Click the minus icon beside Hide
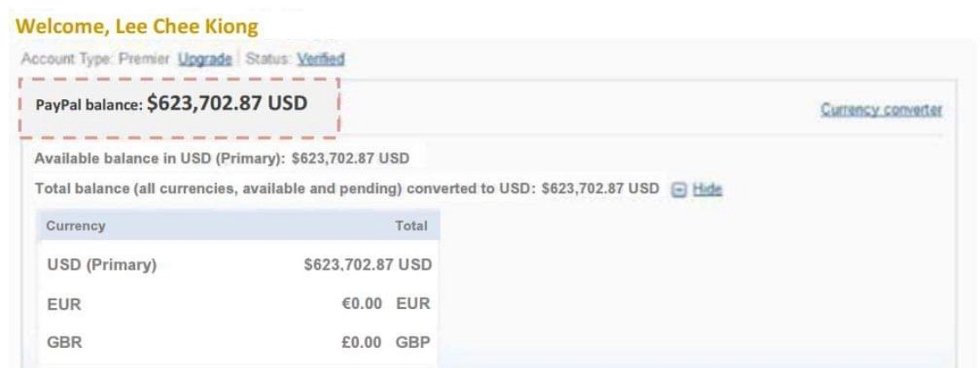The width and height of the screenshot is (980, 368). tap(679, 190)
